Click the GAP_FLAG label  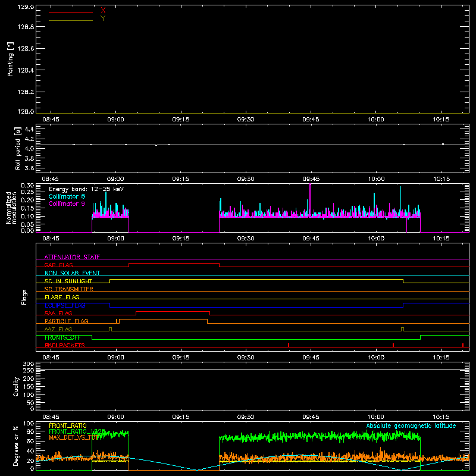coord(58,265)
